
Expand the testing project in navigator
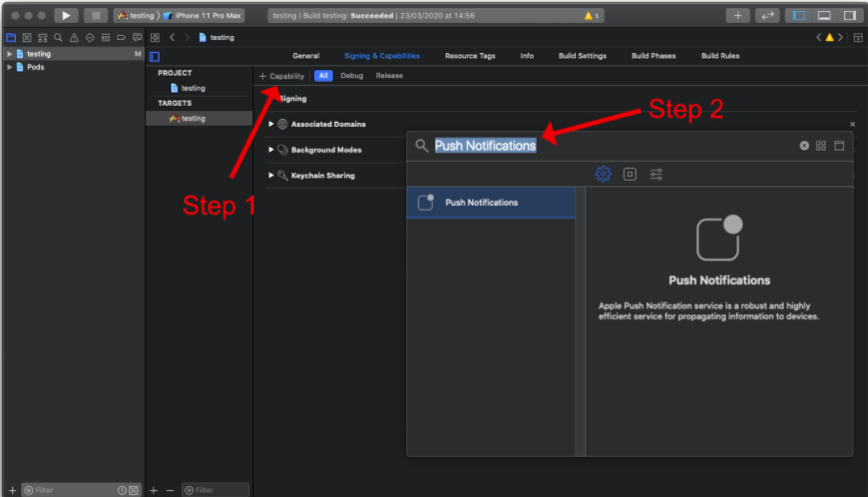(9, 54)
